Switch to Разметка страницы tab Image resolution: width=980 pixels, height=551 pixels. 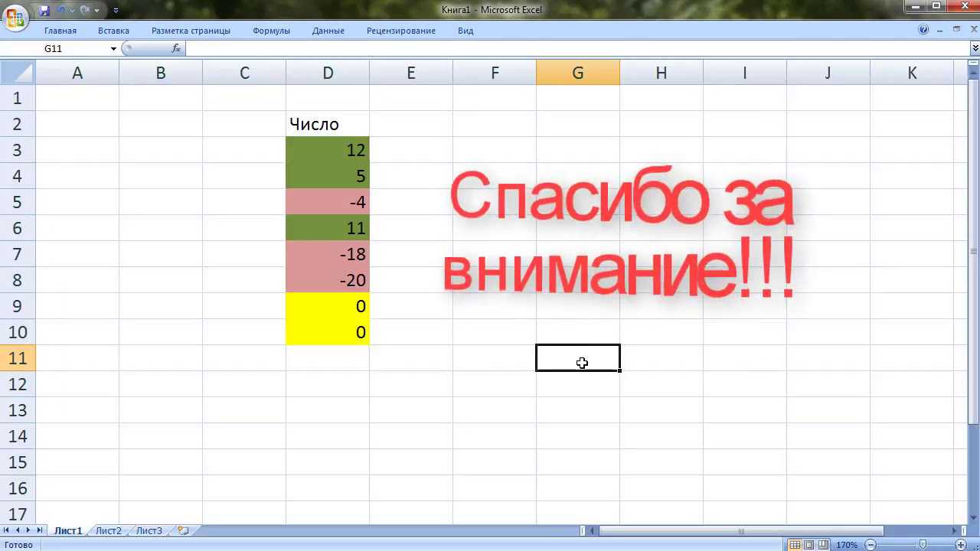(x=191, y=31)
